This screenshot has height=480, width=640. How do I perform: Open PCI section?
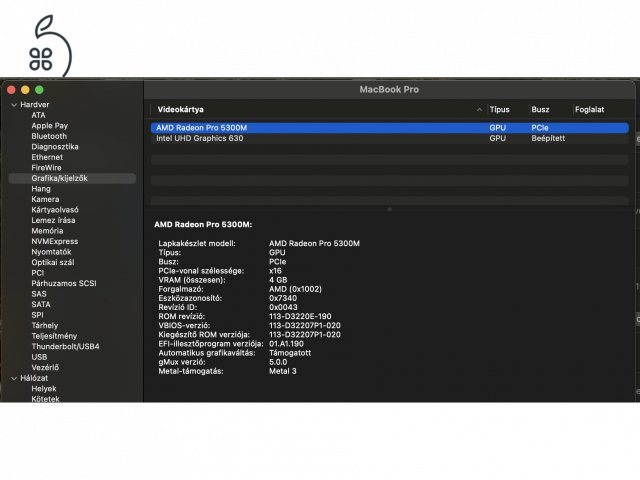(x=38, y=273)
